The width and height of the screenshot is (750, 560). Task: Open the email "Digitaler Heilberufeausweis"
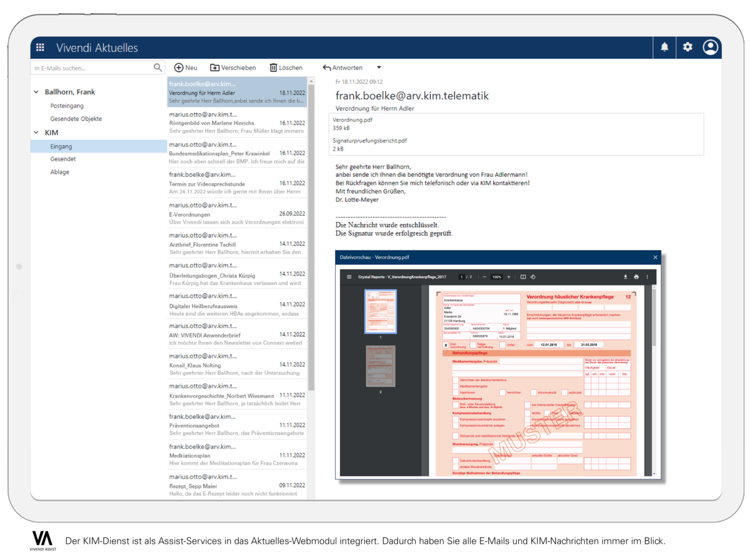click(237, 304)
